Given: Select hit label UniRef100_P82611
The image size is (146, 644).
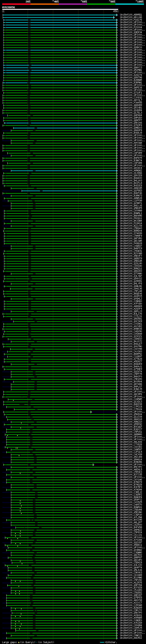Looking at the screenshot, I should [131, 218].
